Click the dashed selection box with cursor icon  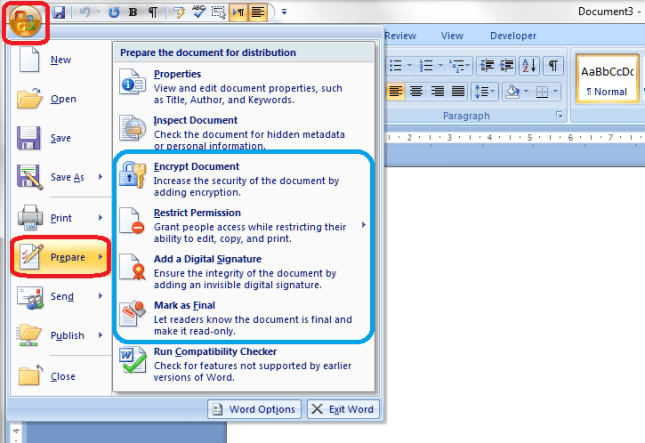click(x=218, y=12)
